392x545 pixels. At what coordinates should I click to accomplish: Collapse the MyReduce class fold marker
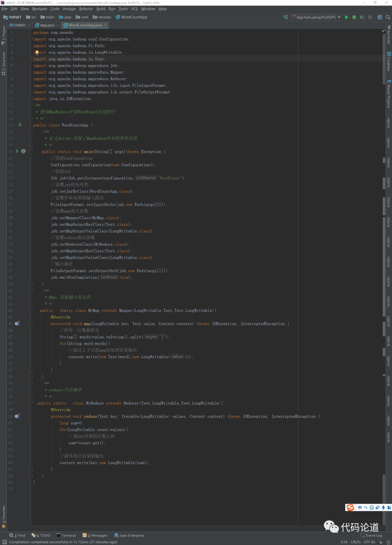(x=31, y=403)
